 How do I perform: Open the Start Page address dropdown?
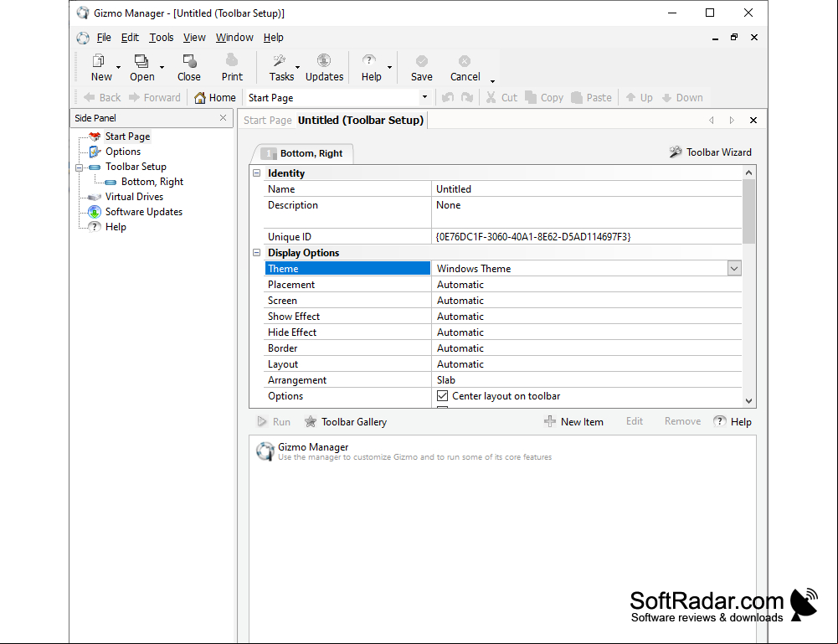click(425, 97)
